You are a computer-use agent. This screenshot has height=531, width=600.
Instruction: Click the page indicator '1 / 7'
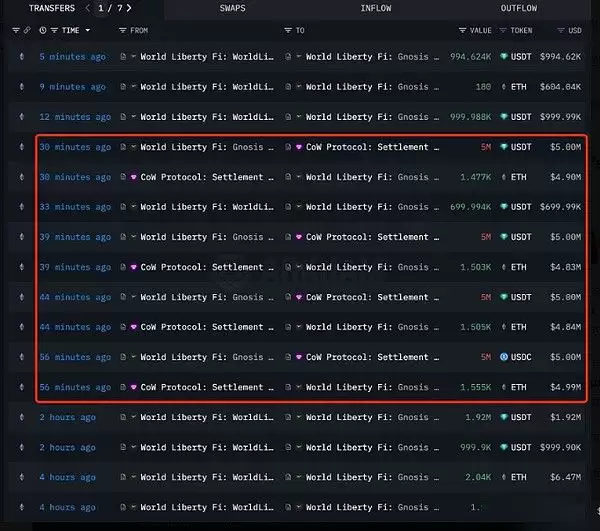(x=110, y=8)
